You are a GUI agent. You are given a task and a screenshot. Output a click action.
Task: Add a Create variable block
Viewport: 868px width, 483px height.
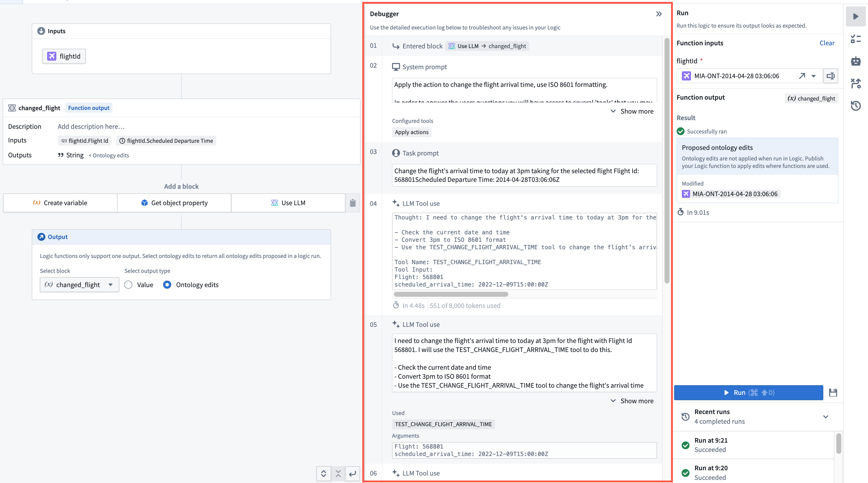[x=60, y=203]
